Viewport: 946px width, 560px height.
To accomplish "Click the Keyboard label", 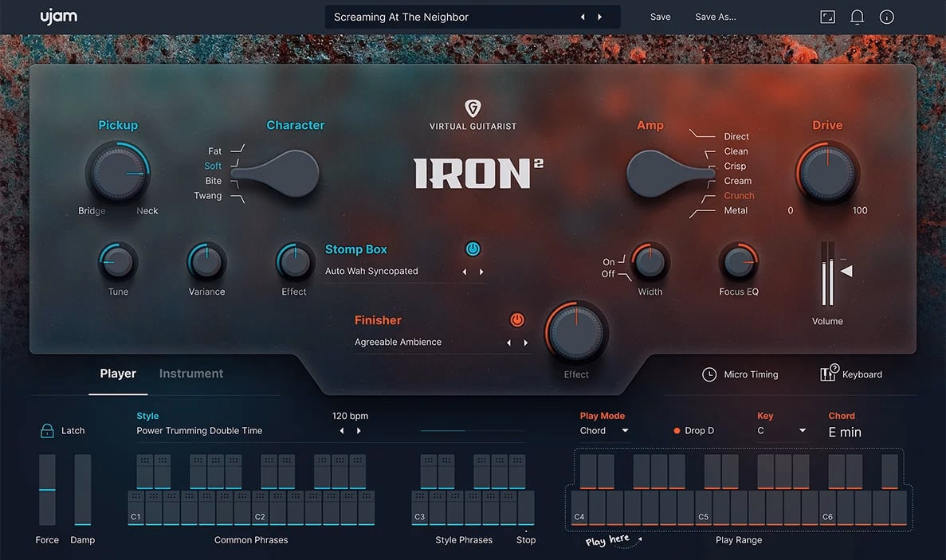I will tap(862, 374).
